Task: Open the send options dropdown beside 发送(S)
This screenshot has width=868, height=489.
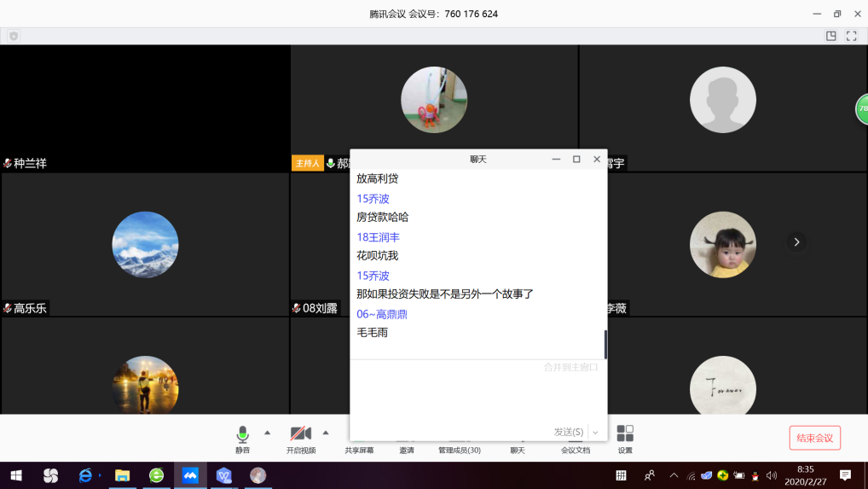Action: coord(595,433)
